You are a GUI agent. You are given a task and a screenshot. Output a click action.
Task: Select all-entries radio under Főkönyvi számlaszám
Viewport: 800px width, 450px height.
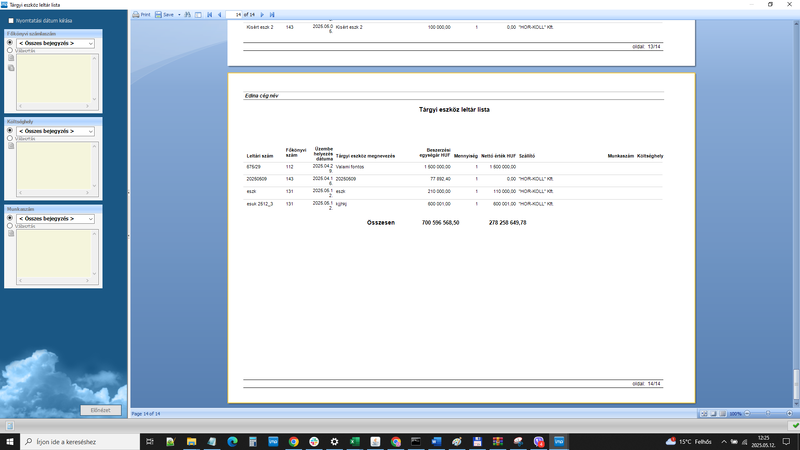10,43
